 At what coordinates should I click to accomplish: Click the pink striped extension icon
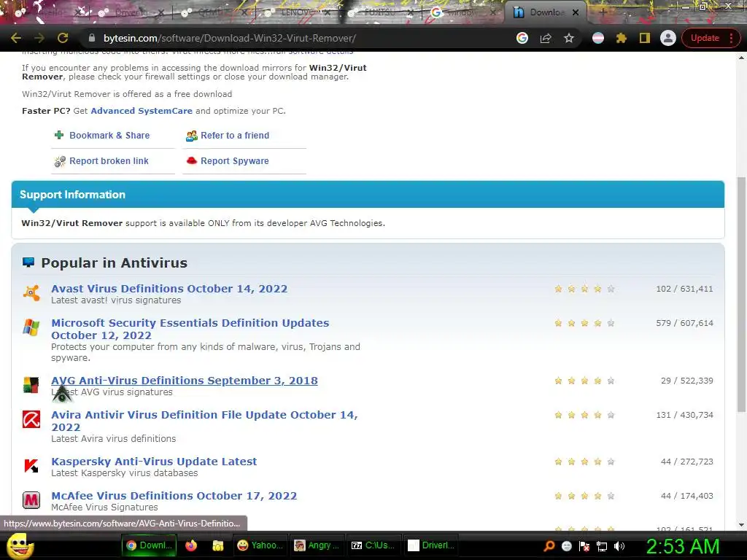tap(598, 38)
